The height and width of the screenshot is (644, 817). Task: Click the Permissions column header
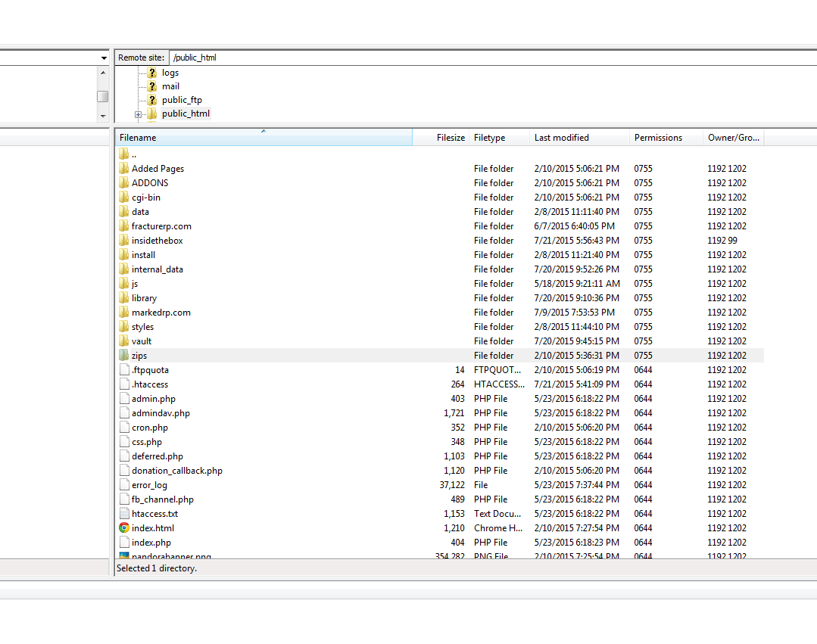pyautogui.click(x=665, y=138)
